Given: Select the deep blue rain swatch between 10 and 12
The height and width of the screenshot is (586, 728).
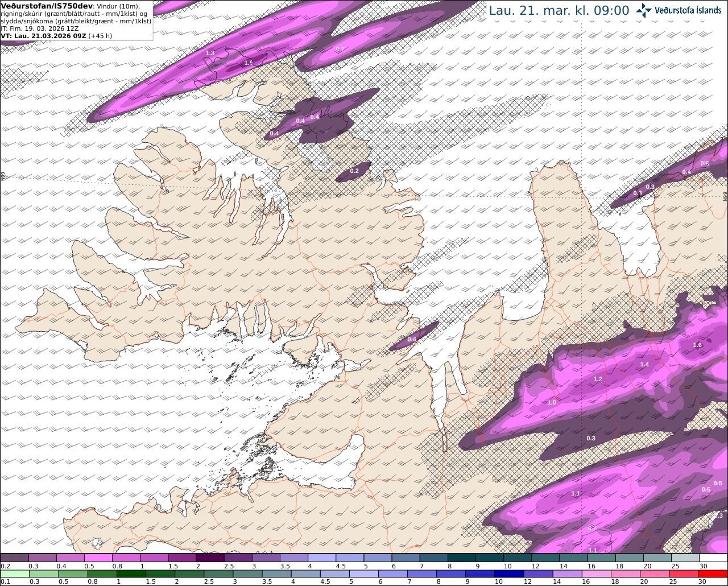Looking at the screenshot, I should click(x=508, y=573).
